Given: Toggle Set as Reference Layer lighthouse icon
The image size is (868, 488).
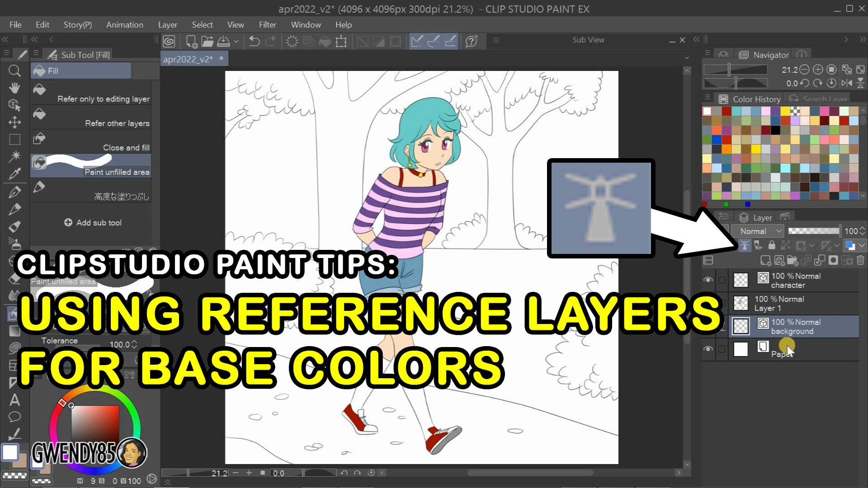Looking at the screenshot, I should point(745,245).
